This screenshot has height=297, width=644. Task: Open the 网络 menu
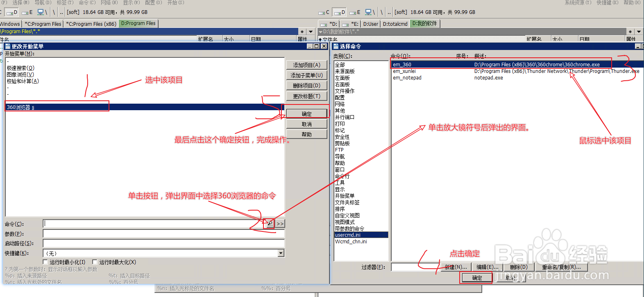coord(109,2)
